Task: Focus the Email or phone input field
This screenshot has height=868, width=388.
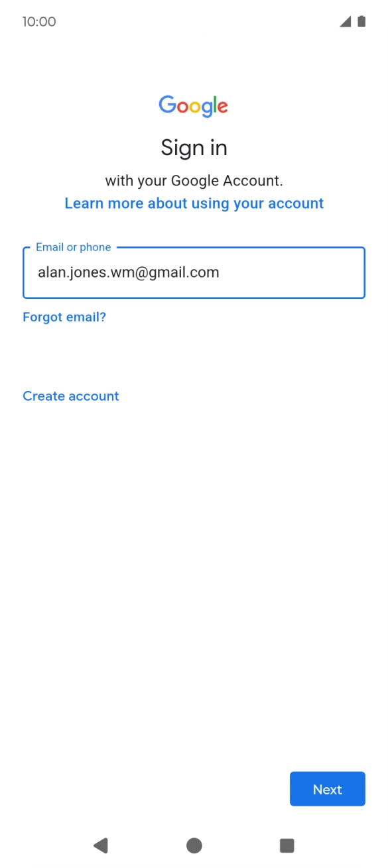Action: click(x=194, y=272)
